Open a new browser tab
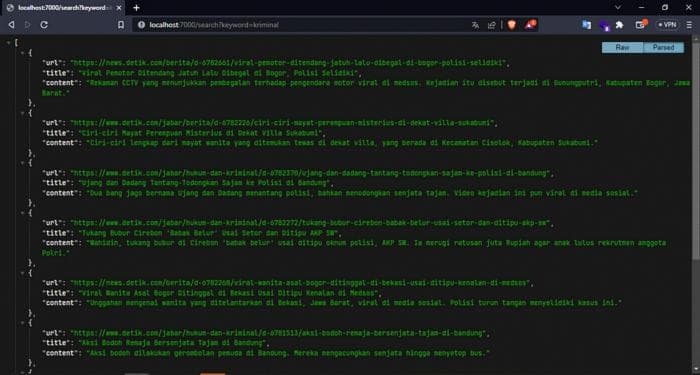 coord(136,8)
